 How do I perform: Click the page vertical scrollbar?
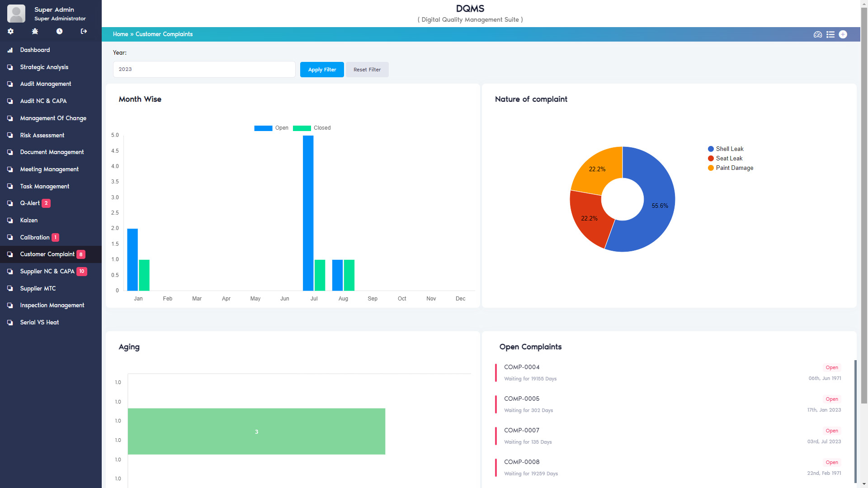coord(864,206)
